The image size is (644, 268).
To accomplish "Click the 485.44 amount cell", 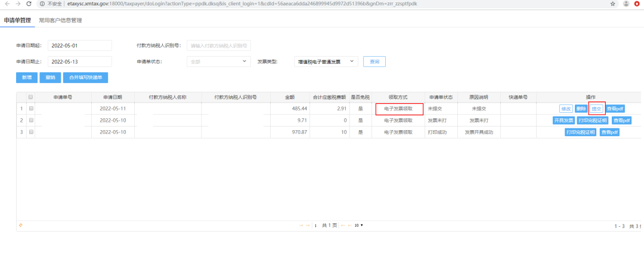I will [x=290, y=109].
